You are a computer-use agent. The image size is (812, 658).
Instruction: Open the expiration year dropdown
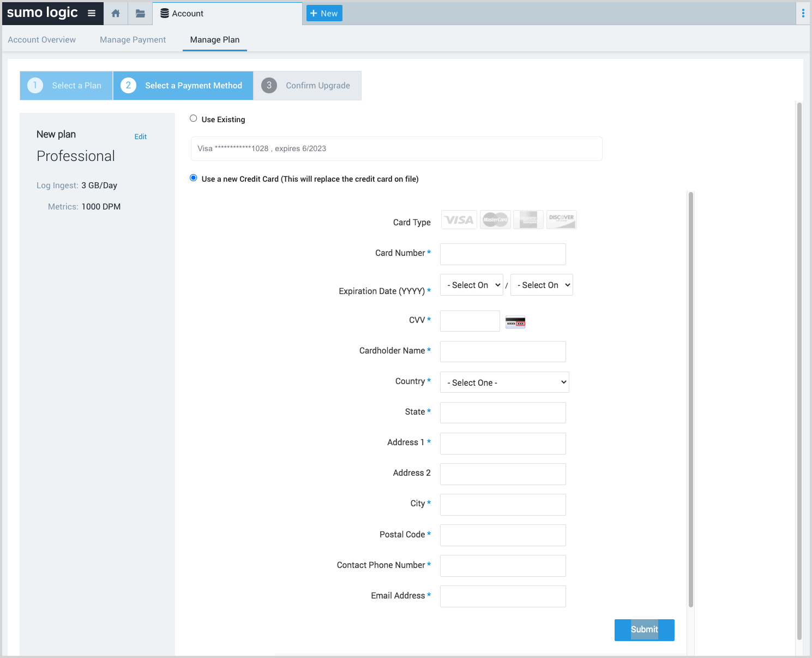542,285
